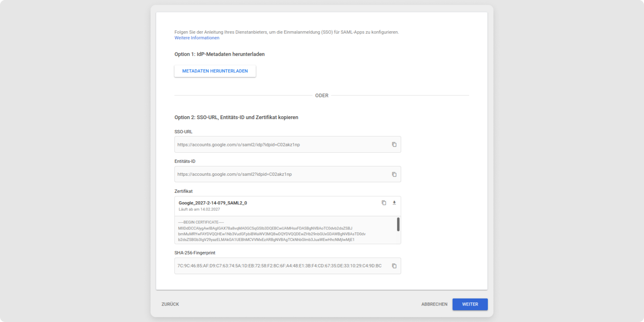Click the ODER divider label
This screenshot has height=322, width=644.
(x=322, y=96)
